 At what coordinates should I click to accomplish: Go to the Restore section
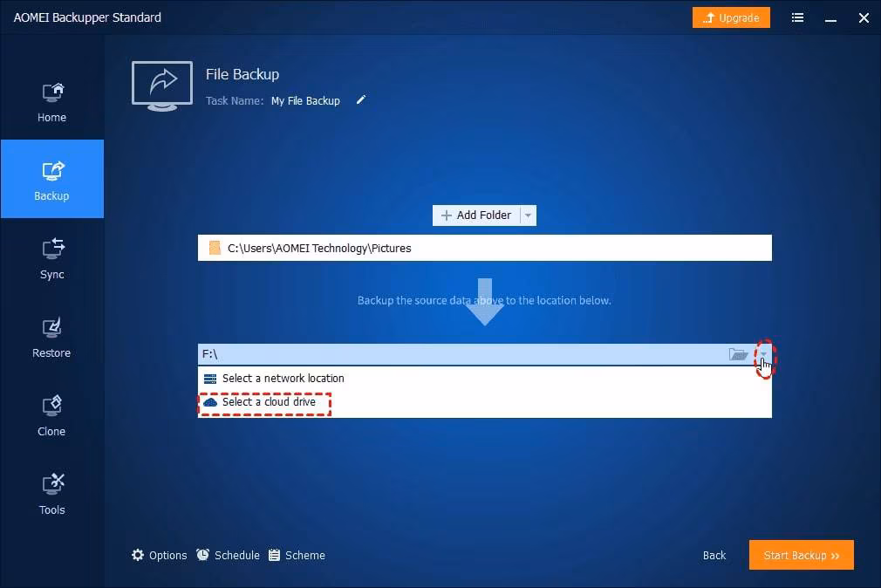pyautogui.click(x=51, y=338)
